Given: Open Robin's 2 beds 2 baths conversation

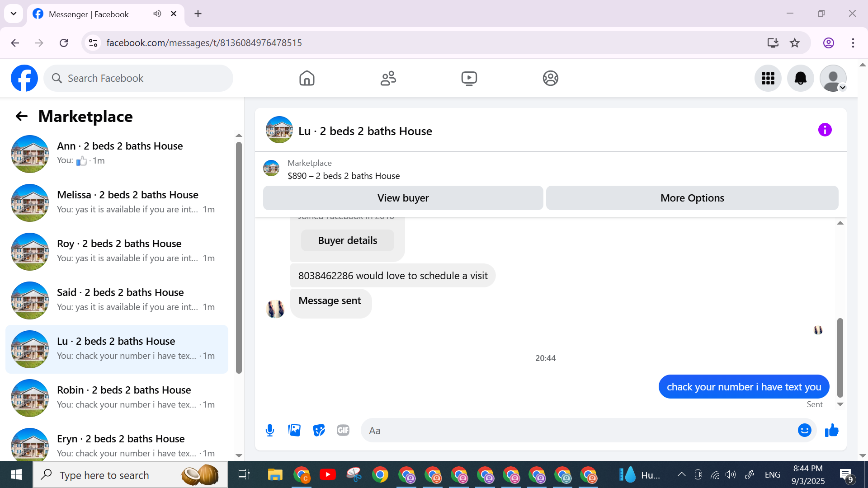Looking at the screenshot, I should pyautogui.click(x=117, y=398).
